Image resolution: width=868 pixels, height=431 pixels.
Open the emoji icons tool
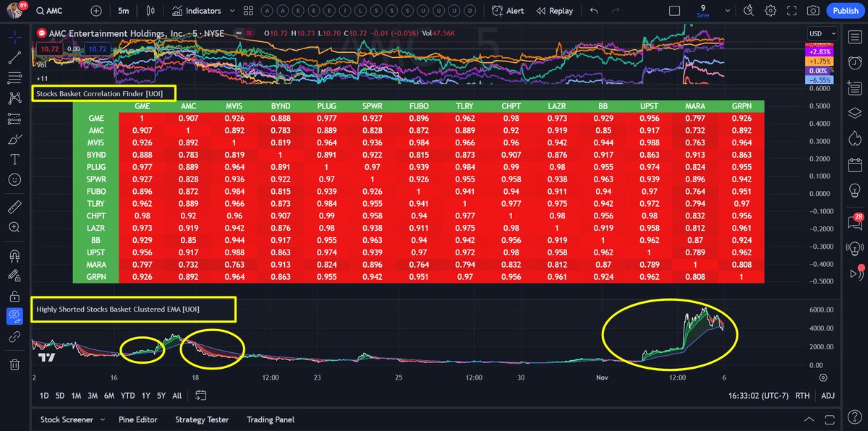click(x=14, y=179)
